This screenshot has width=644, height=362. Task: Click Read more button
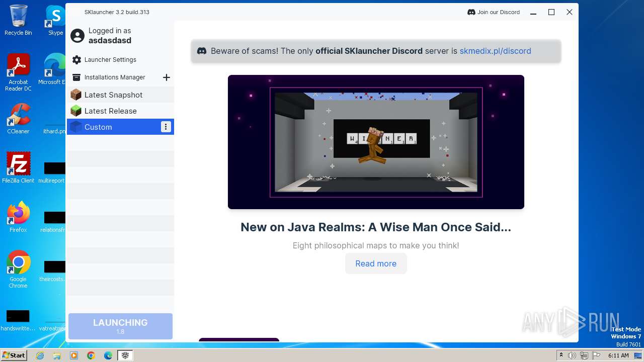click(376, 263)
